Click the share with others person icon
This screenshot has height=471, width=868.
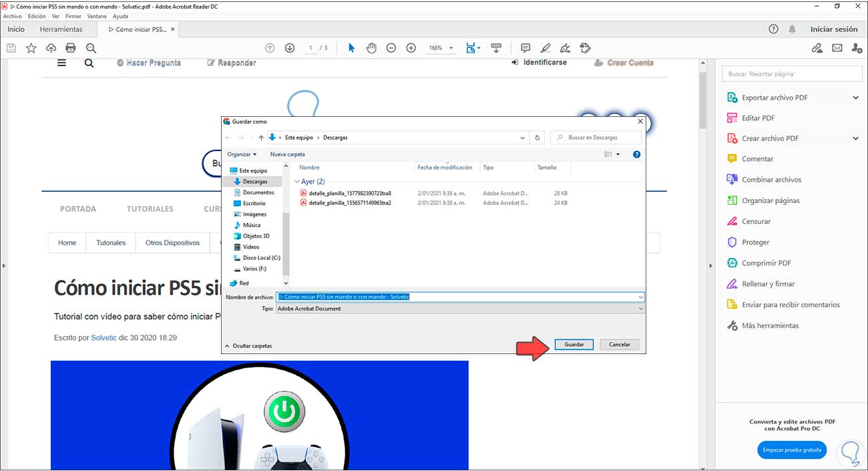(x=857, y=48)
